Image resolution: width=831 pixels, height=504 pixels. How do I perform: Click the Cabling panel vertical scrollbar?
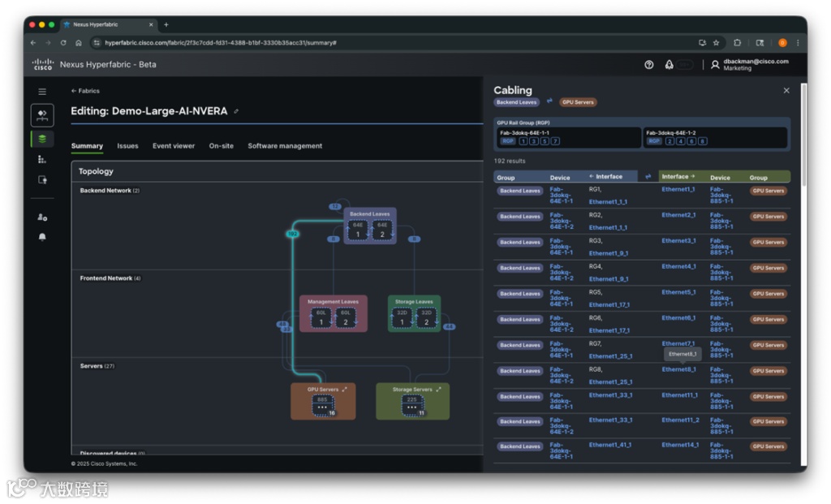point(804,135)
